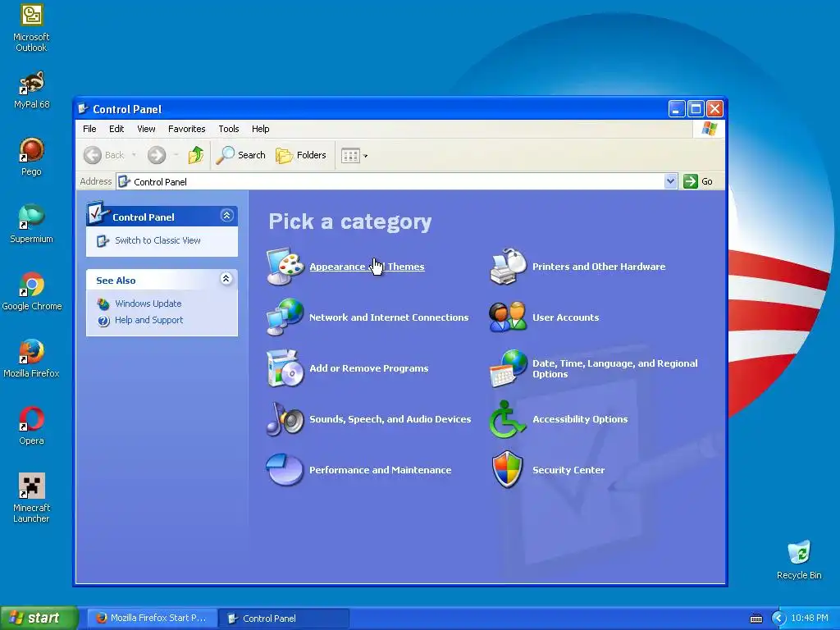Click the Windows Update link text
This screenshot has width=840, height=630.
pyautogui.click(x=148, y=304)
